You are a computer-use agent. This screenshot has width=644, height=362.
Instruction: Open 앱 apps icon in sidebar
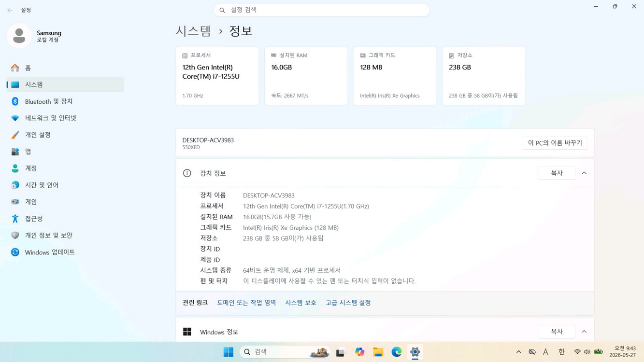point(15,152)
